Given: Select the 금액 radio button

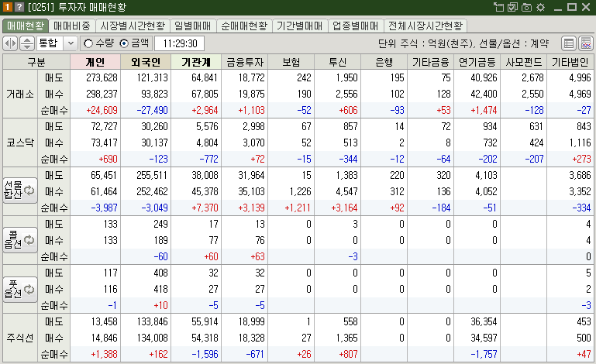Looking at the screenshot, I should pos(124,43).
